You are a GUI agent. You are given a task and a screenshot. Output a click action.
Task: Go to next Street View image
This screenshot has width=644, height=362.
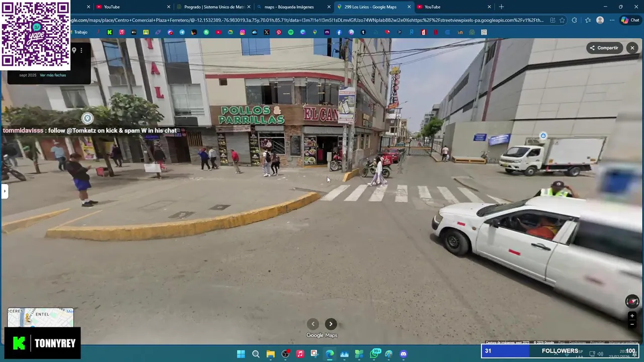point(331,324)
